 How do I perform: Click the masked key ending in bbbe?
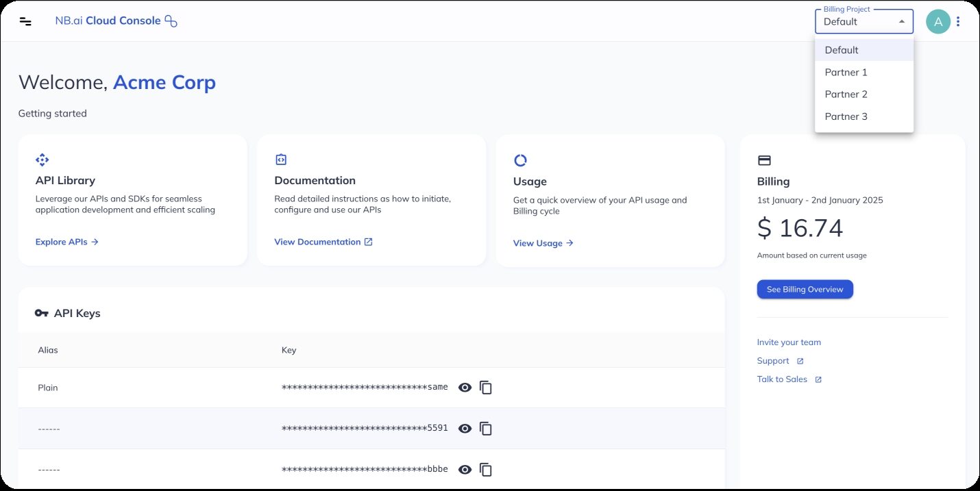[x=365, y=470]
